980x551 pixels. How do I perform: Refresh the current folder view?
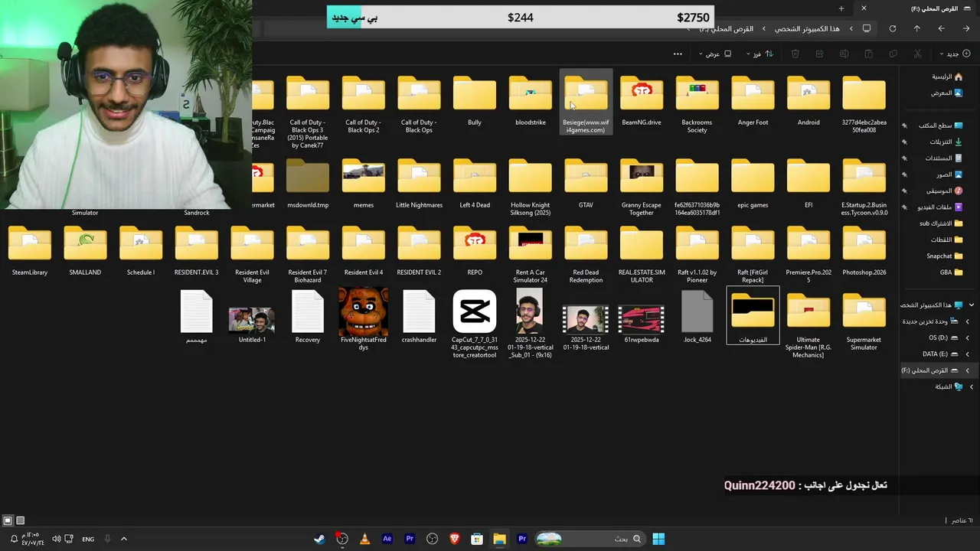pyautogui.click(x=892, y=28)
